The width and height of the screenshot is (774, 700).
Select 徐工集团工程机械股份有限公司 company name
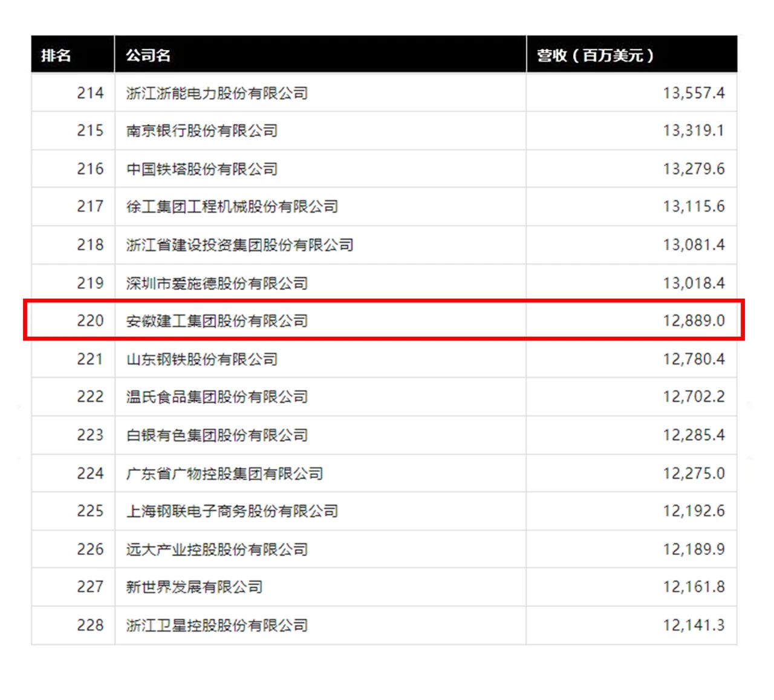tap(232, 207)
